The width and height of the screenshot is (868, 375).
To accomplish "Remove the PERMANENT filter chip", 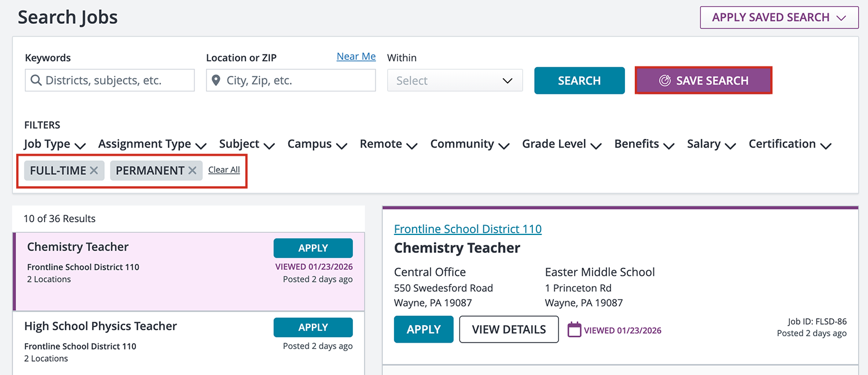I will coord(193,171).
